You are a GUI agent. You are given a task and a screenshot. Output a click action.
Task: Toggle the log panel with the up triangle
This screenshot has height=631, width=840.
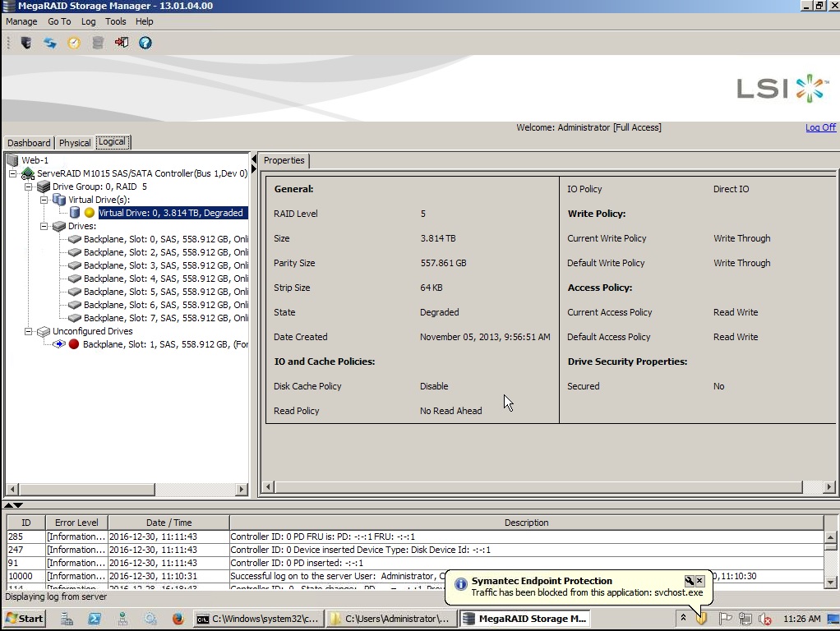click(8, 505)
